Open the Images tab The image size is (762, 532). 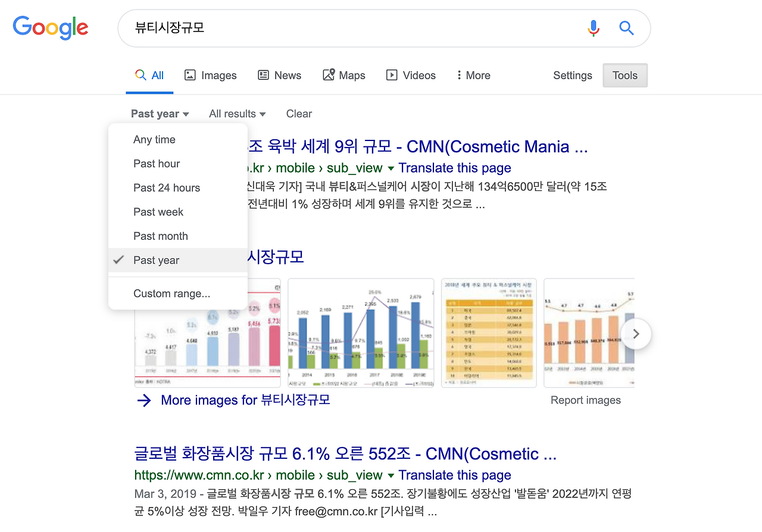[x=210, y=76]
